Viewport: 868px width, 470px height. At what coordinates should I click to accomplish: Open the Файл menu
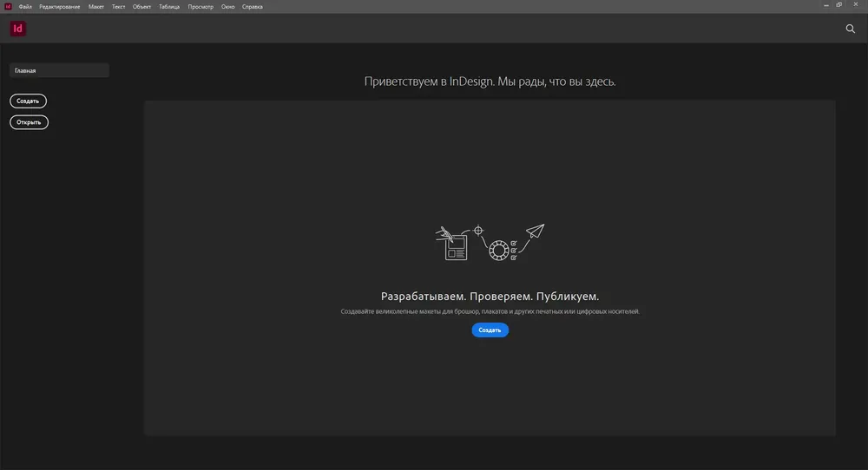25,7
